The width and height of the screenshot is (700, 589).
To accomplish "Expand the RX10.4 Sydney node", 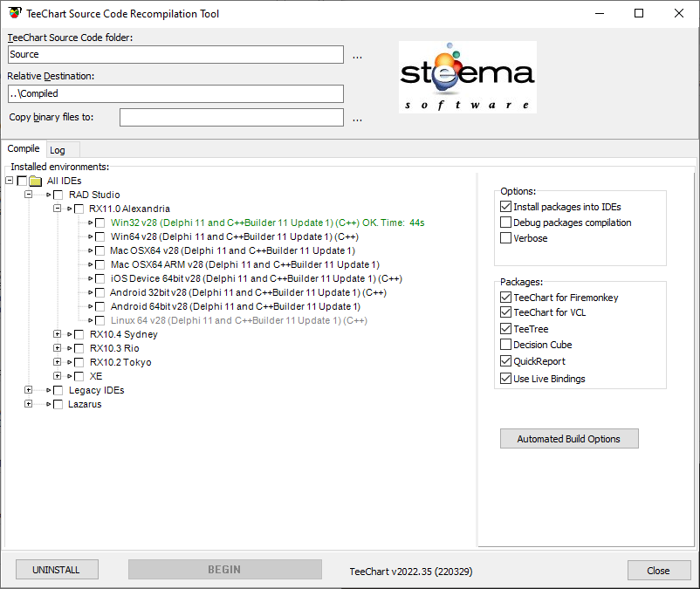I will point(57,333).
